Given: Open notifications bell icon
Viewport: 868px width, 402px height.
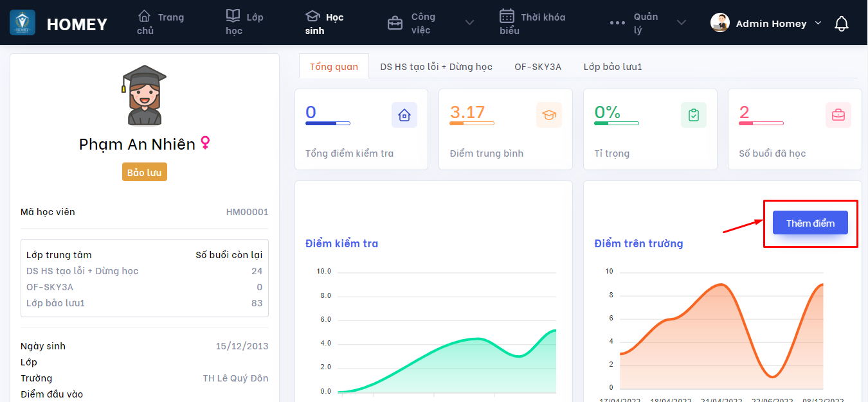Looking at the screenshot, I should [x=841, y=24].
